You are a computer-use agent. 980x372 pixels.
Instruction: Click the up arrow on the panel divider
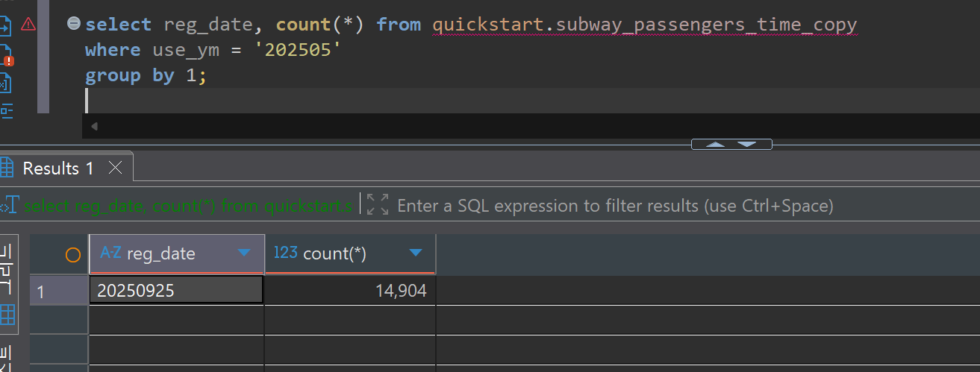coord(716,145)
